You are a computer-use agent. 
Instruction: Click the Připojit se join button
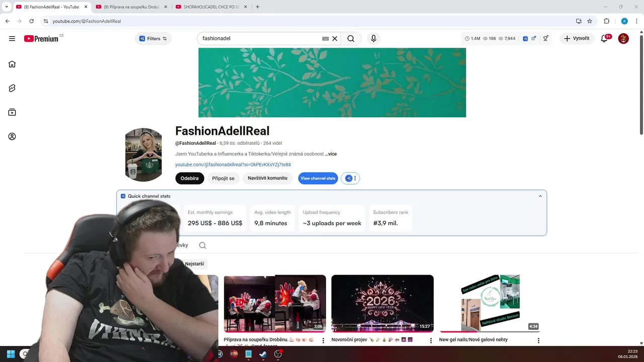click(223, 178)
